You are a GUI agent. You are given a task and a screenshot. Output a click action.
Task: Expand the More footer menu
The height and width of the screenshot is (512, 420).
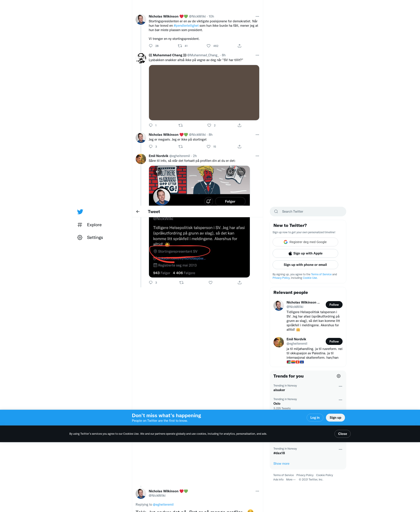pos(290,480)
